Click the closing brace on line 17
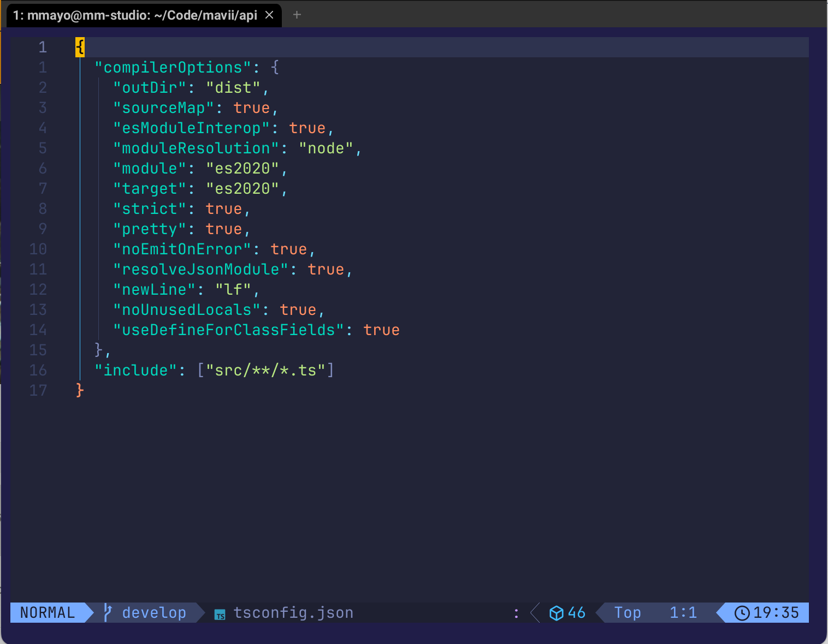The height and width of the screenshot is (644, 828). click(80, 391)
